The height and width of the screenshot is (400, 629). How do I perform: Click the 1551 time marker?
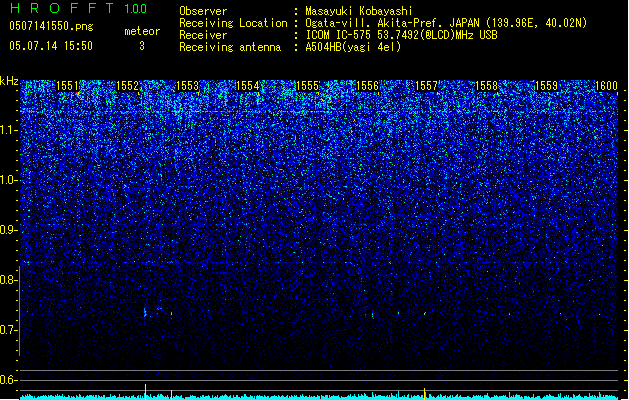click(67, 86)
